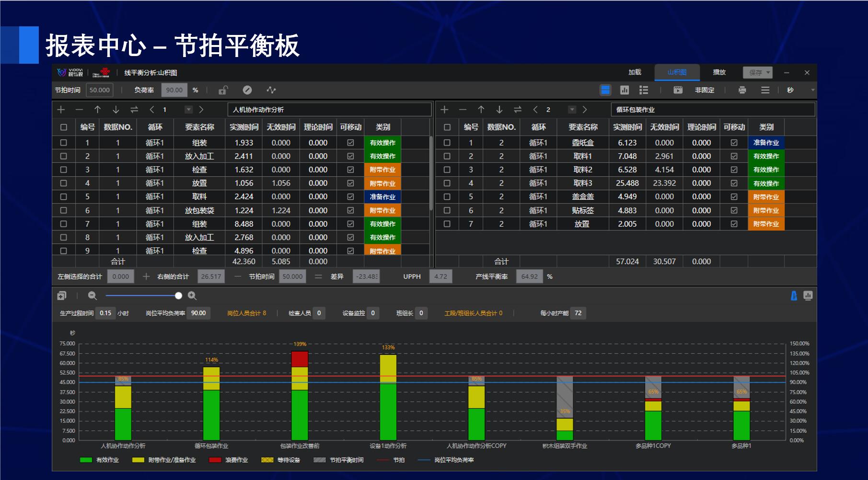Click 无效时间 column header in right table
This screenshot has width=868, height=480.
pyautogui.click(x=664, y=127)
